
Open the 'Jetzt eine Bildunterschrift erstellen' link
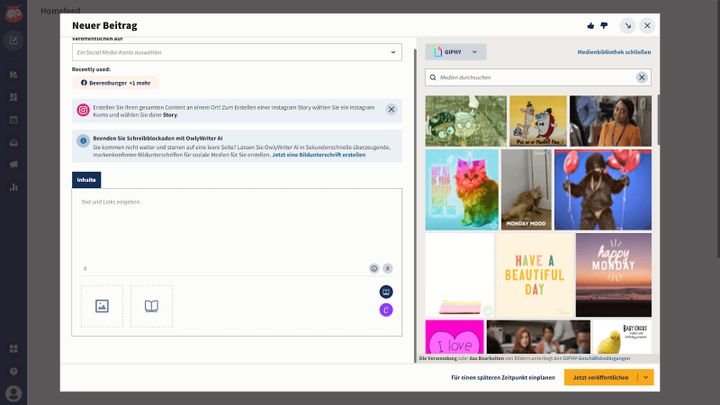[x=319, y=155]
